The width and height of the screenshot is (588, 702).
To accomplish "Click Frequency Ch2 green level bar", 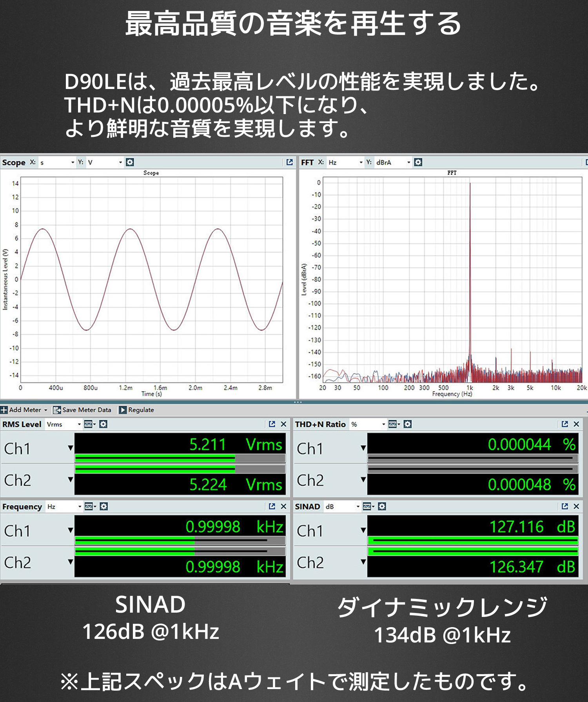I will [x=135, y=551].
